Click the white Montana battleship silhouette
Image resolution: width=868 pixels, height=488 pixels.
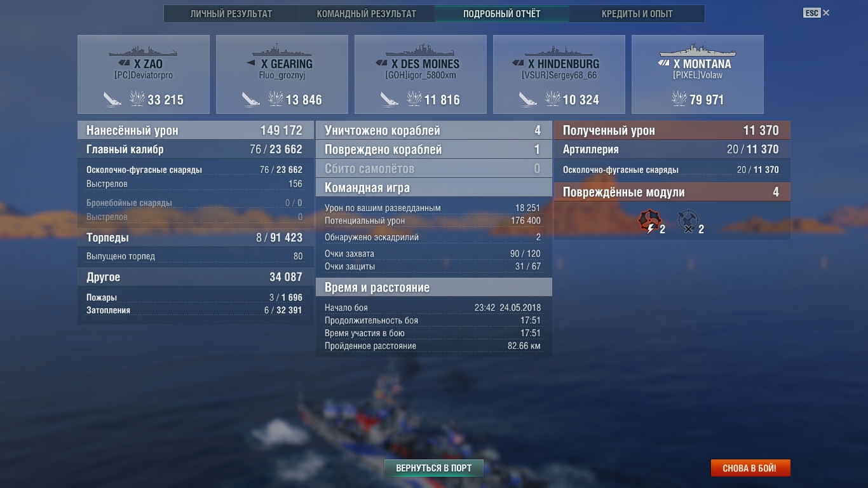[x=697, y=51]
